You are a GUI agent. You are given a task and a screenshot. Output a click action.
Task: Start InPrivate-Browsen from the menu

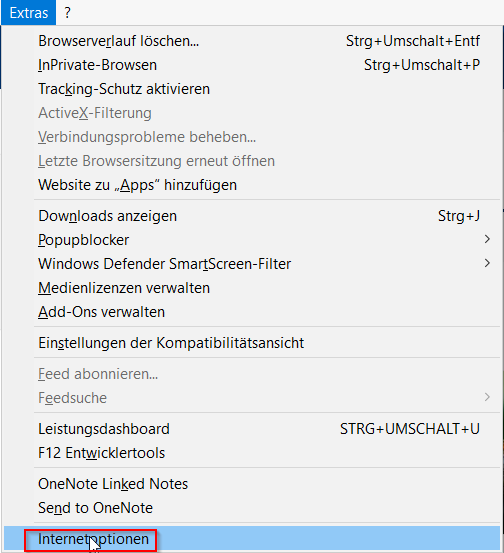[x=252, y=65]
